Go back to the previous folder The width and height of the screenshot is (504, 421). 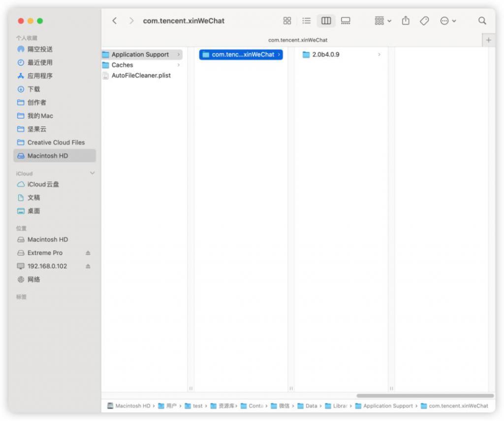pos(115,21)
